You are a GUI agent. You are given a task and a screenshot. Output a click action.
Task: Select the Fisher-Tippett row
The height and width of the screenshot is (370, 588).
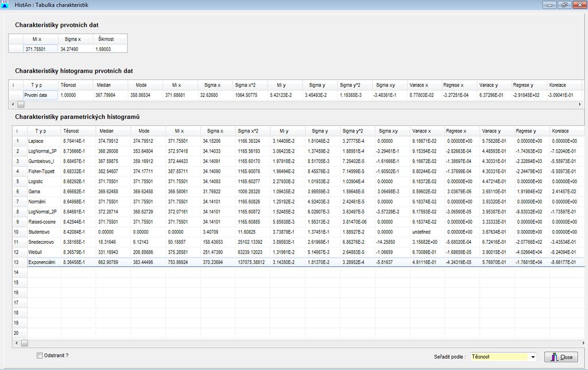pyautogui.click(x=299, y=172)
